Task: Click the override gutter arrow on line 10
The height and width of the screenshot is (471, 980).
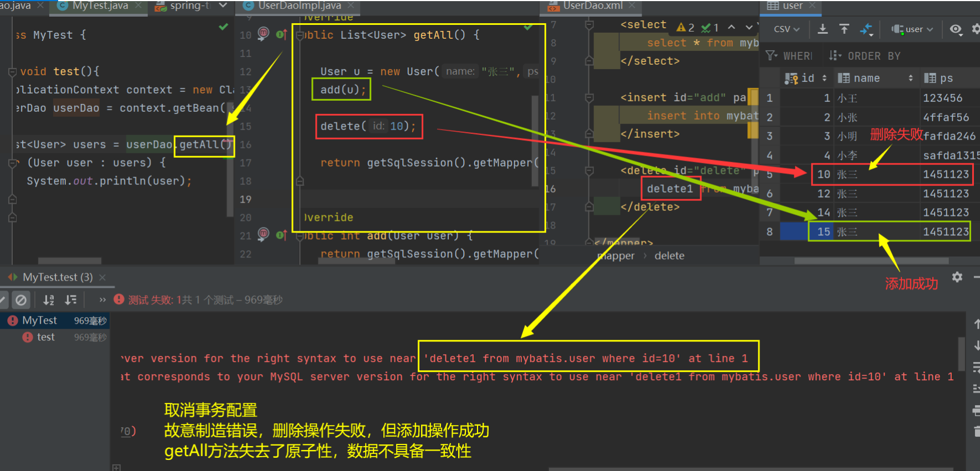Action: 282,34
